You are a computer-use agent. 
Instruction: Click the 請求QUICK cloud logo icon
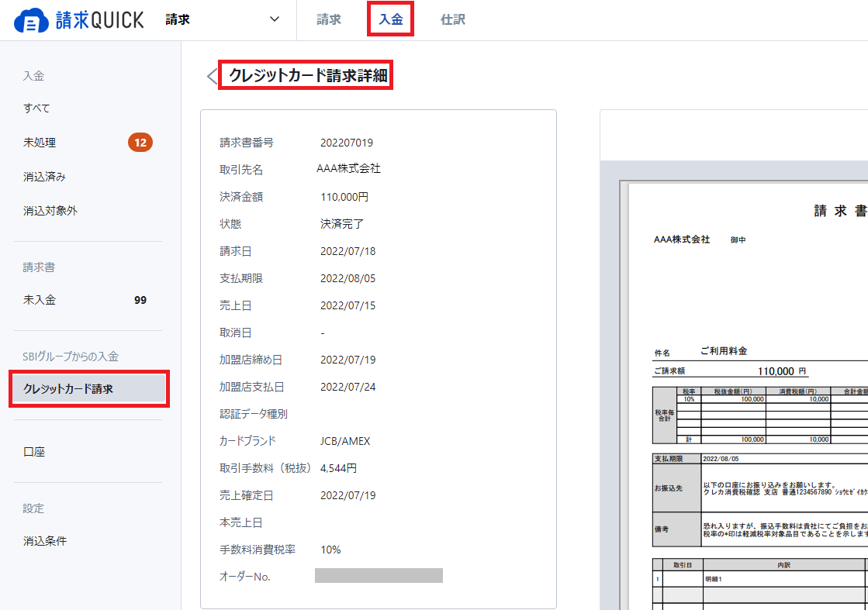coord(26,19)
